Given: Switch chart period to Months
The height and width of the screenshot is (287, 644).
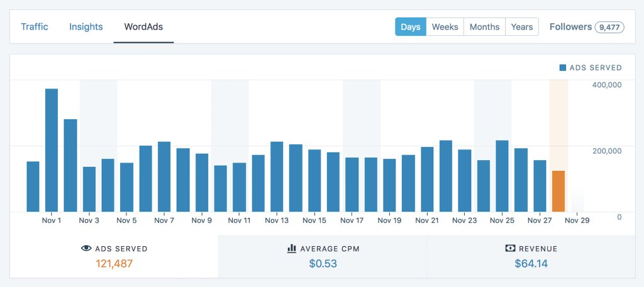Looking at the screenshot, I should (x=485, y=26).
